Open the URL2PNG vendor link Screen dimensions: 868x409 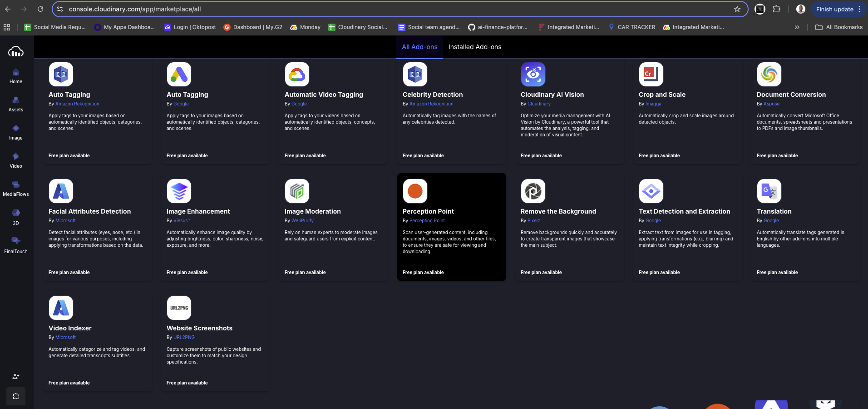[x=184, y=337]
